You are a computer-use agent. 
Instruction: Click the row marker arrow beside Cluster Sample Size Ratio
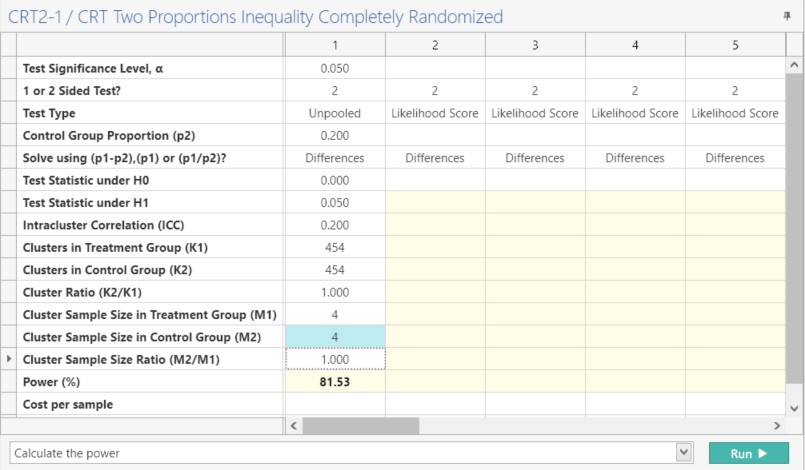point(9,359)
